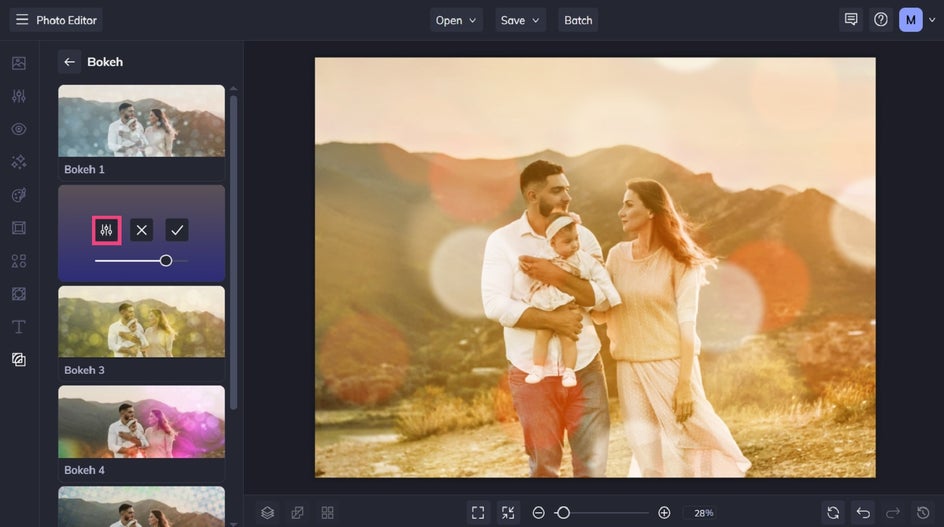Click the Batch button

tap(578, 20)
